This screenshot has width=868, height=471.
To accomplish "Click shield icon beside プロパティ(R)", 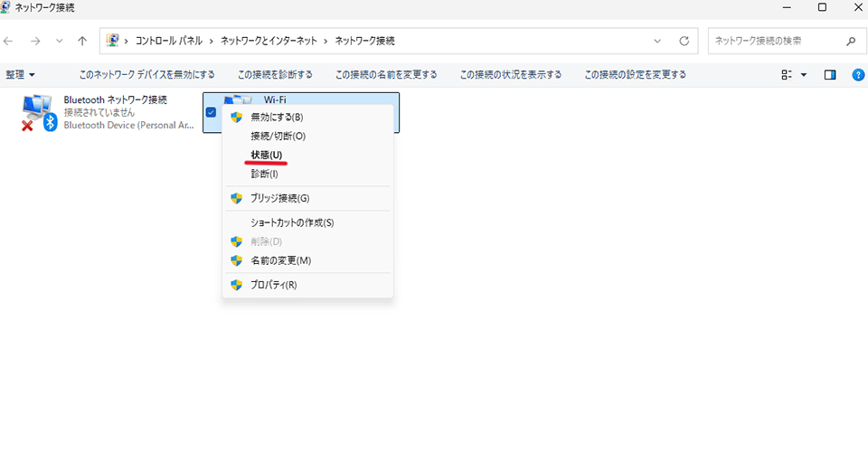I will (x=236, y=285).
